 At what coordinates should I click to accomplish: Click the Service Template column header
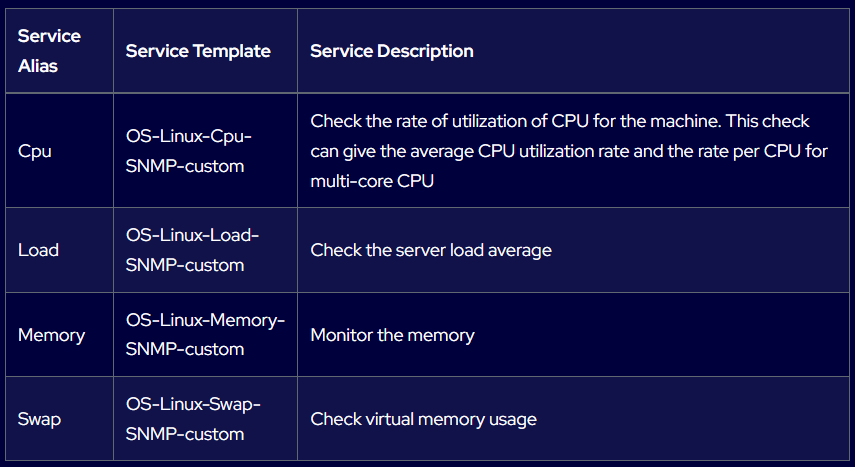coord(198,51)
